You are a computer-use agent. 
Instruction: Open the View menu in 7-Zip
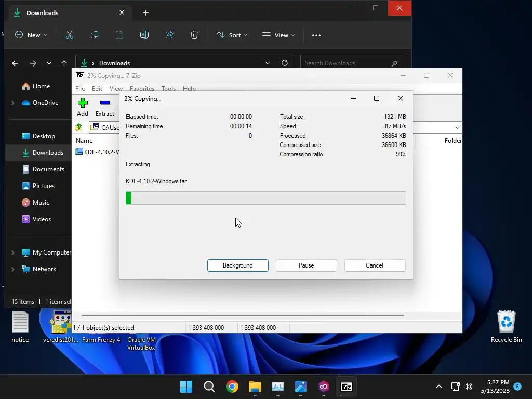(x=116, y=88)
